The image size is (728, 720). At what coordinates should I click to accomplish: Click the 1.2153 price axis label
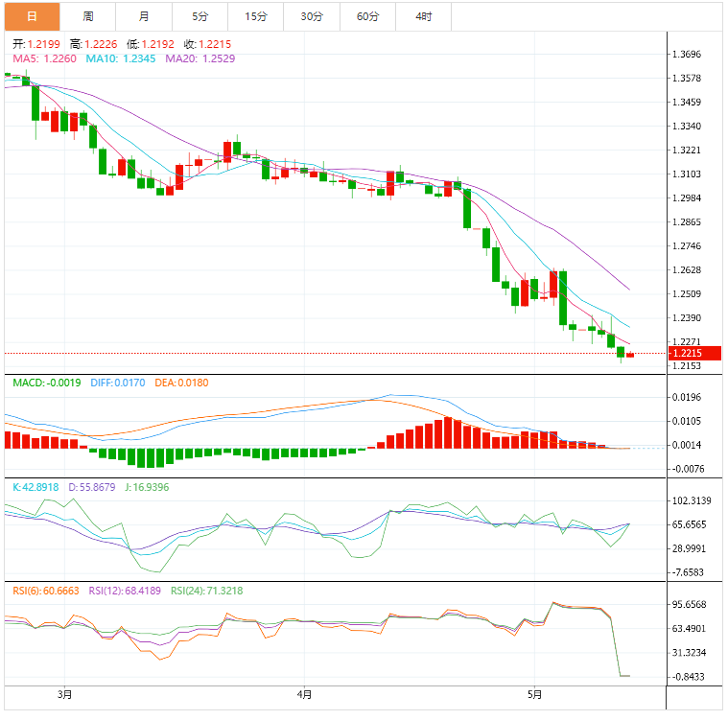(x=687, y=366)
